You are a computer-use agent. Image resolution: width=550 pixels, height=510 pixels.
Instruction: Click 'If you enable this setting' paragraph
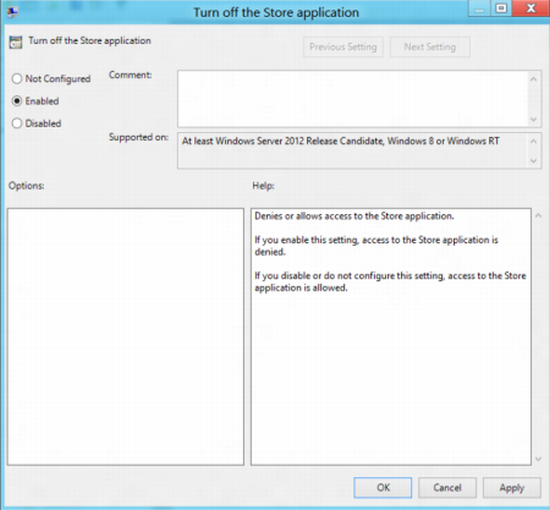[x=376, y=246]
